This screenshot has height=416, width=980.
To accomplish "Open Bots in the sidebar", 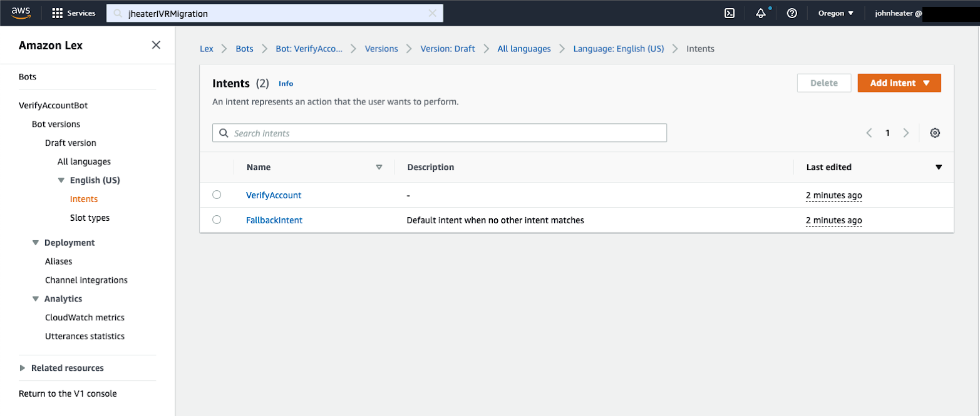I will coord(28,77).
